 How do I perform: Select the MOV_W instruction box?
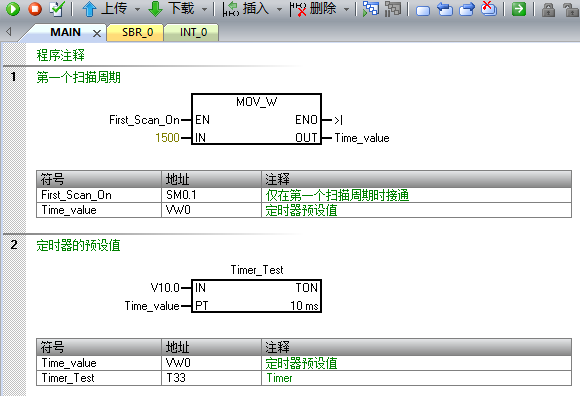256,119
